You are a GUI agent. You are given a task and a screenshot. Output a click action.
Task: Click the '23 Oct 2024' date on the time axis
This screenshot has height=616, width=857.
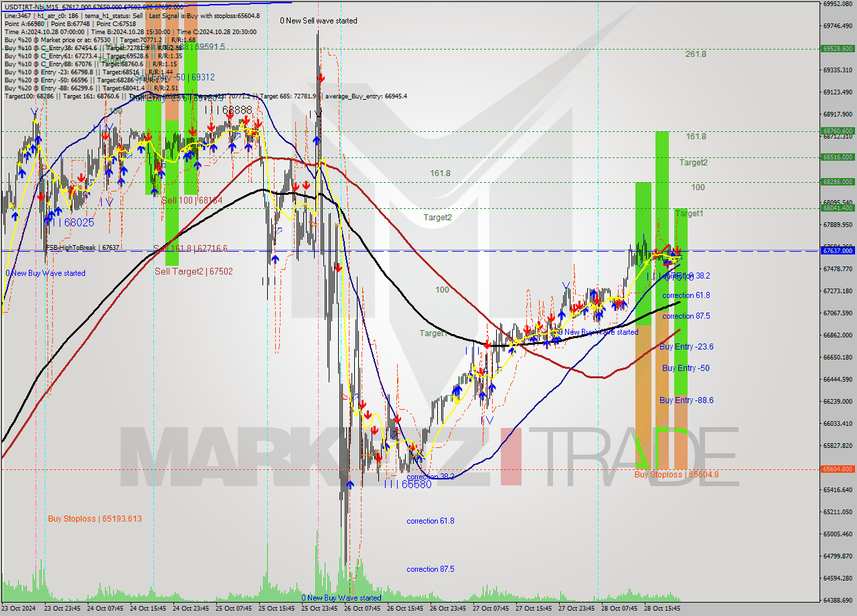pyautogui.click(x=20, y=609)
